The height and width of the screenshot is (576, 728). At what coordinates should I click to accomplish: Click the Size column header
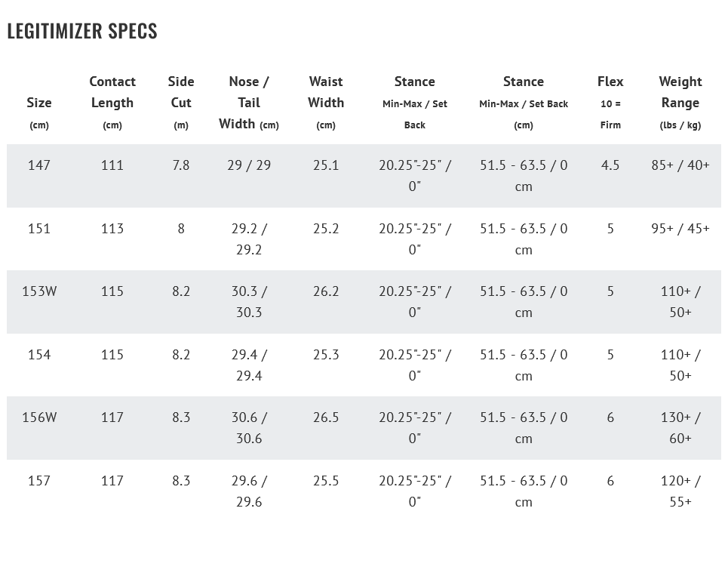click(39, 103)
